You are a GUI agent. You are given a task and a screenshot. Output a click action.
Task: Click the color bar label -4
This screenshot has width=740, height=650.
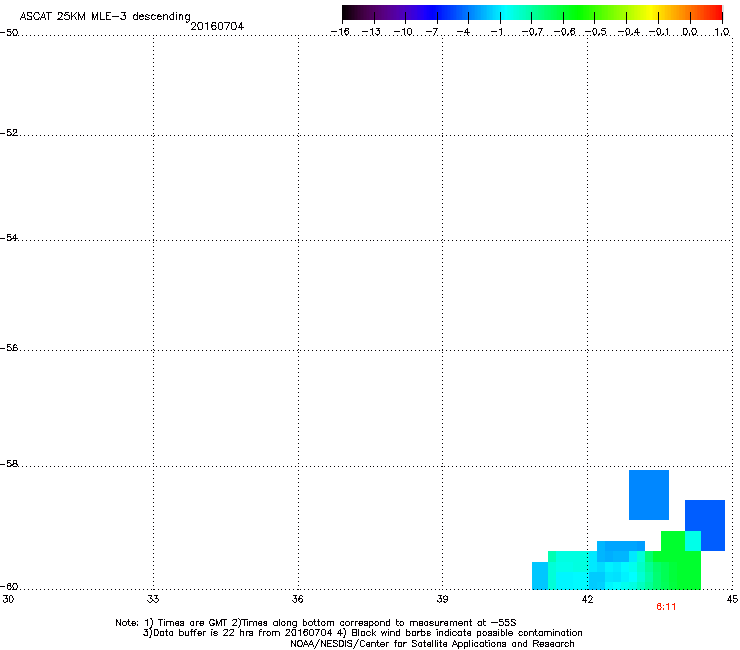[x=463, y=32]
